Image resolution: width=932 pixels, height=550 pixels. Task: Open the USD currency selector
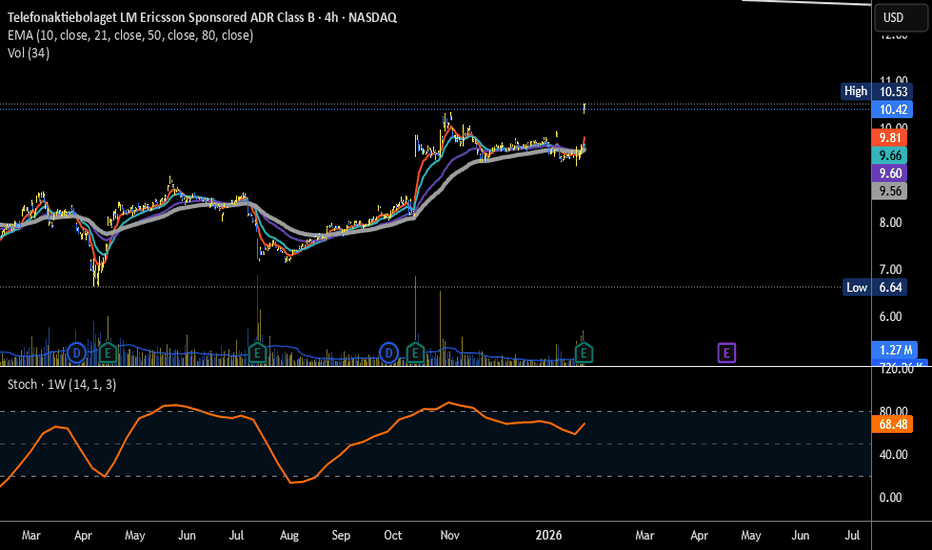click(x=900, y=17)
